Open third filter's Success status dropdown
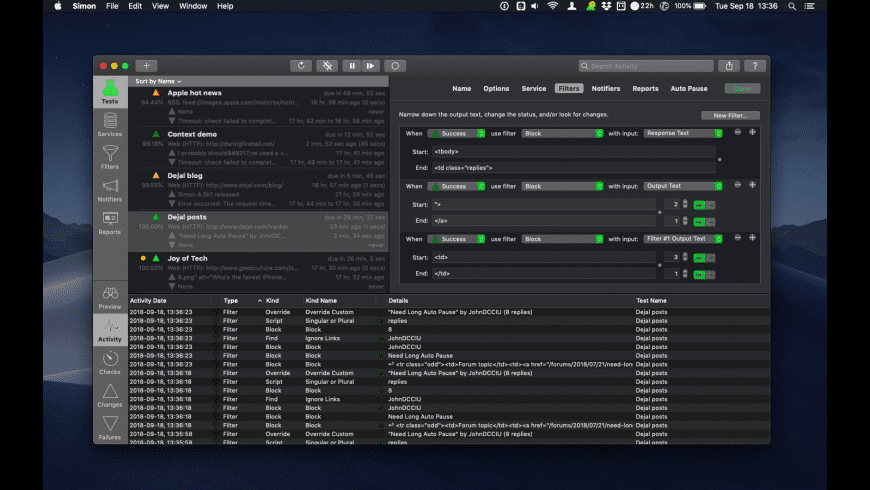This screenshot has width=870, height=490. click(456, 239)
